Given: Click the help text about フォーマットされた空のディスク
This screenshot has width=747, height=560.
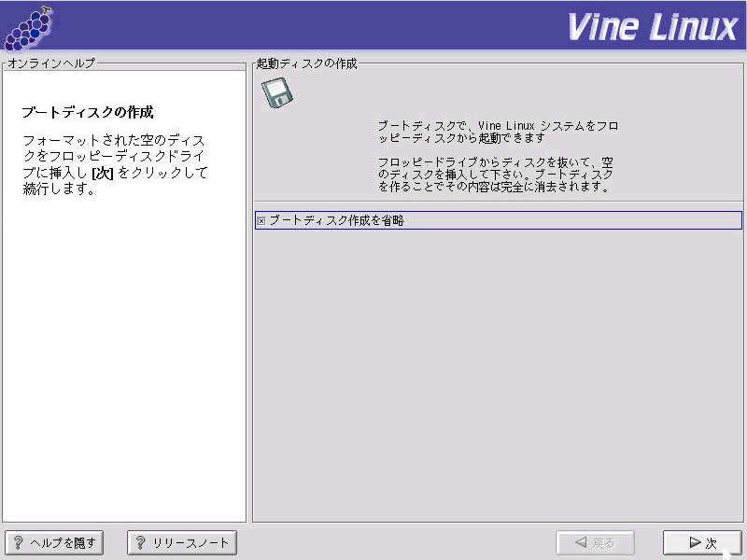Looking at the screenshot, I should coord(115,164).
